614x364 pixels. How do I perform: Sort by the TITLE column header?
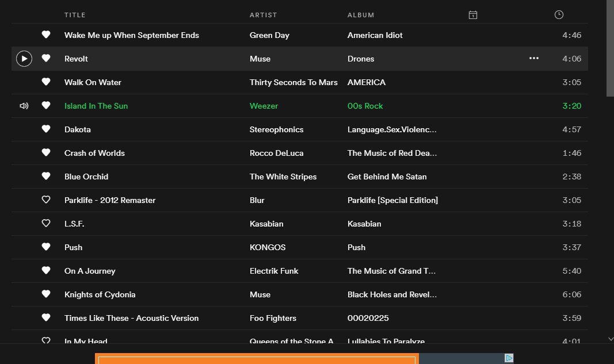click(x=75, y=15)
